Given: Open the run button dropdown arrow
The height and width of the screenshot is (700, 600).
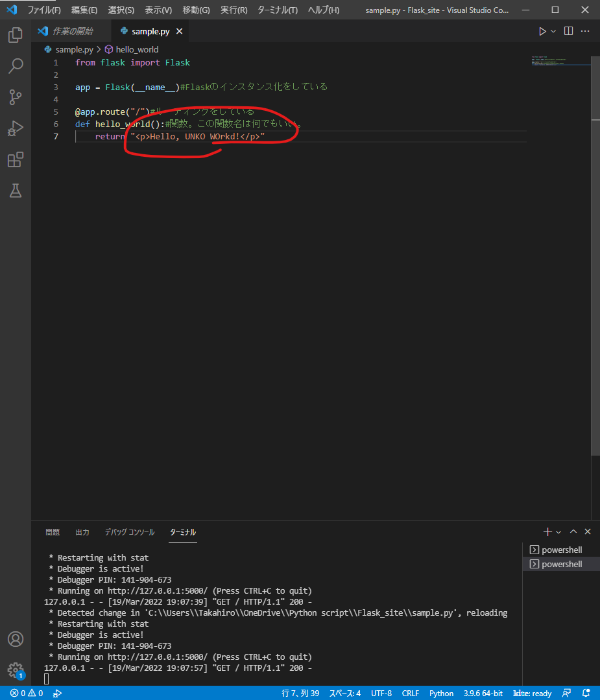Looking at the screenshot, I should pos(553,31).
